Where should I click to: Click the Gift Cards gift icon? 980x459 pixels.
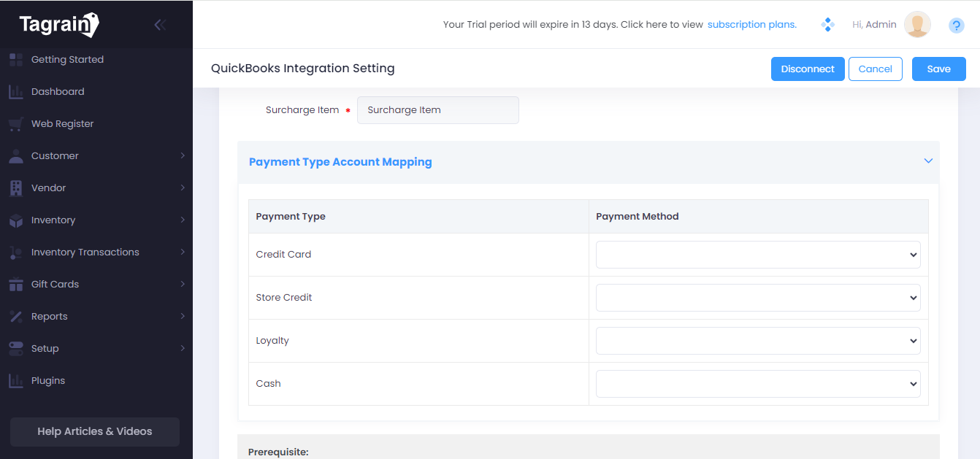15,285
